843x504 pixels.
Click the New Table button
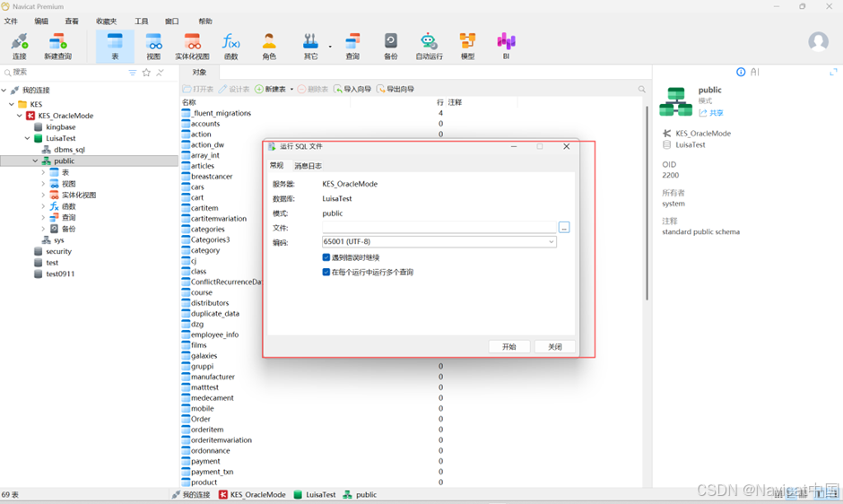pyautogui.click(x=271, y=90)
